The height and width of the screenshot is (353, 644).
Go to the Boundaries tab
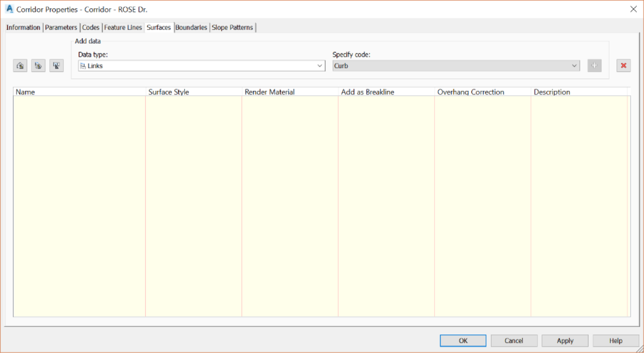pos(191,28)
